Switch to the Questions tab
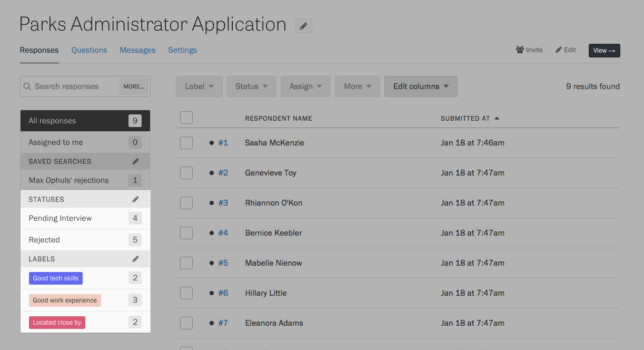This screenshot has width=644, height=350. 89,50
